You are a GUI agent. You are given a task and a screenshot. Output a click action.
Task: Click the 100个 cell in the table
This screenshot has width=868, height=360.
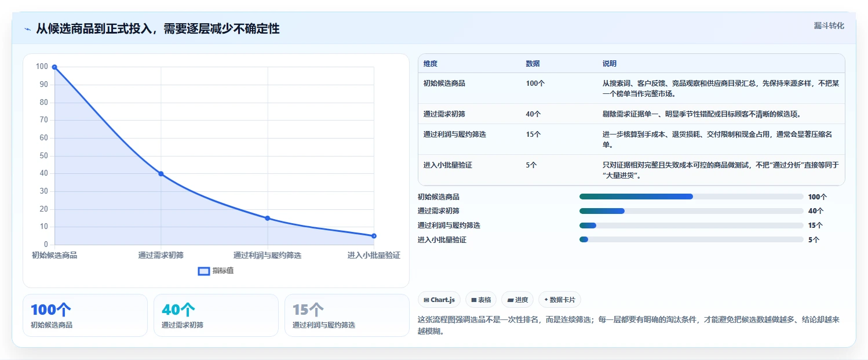[535, 83]
